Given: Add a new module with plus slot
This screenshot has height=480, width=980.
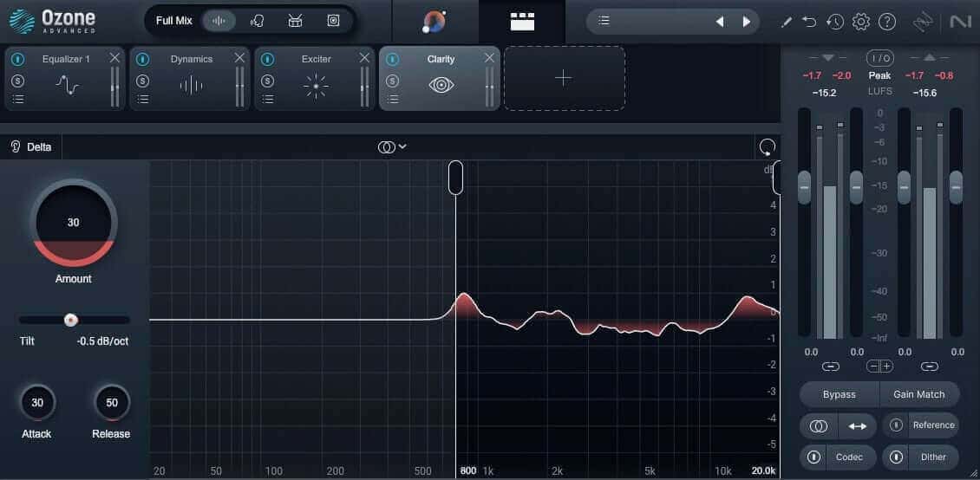Looking at the screenshot, I should (x=565, y=78).
